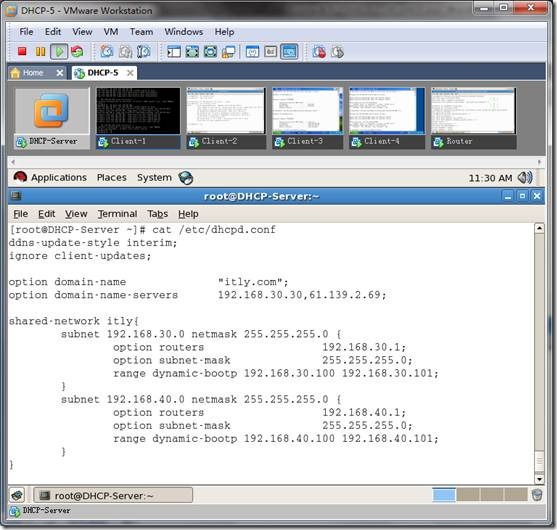
Task: Open the VMware View menu
Action: pyautogui.click(x=82, y=32)
